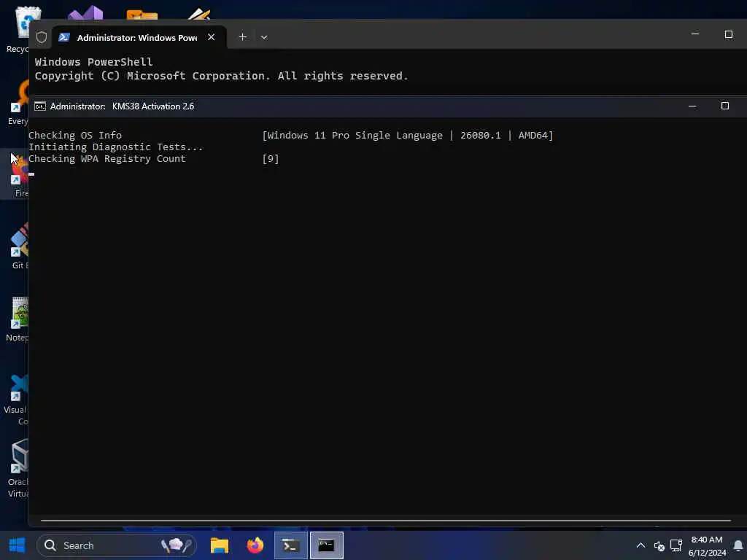Select the Visual Studio Code desktop shortcut
Image resolution: width=747 pixels, height=560 pixels.
17,400
